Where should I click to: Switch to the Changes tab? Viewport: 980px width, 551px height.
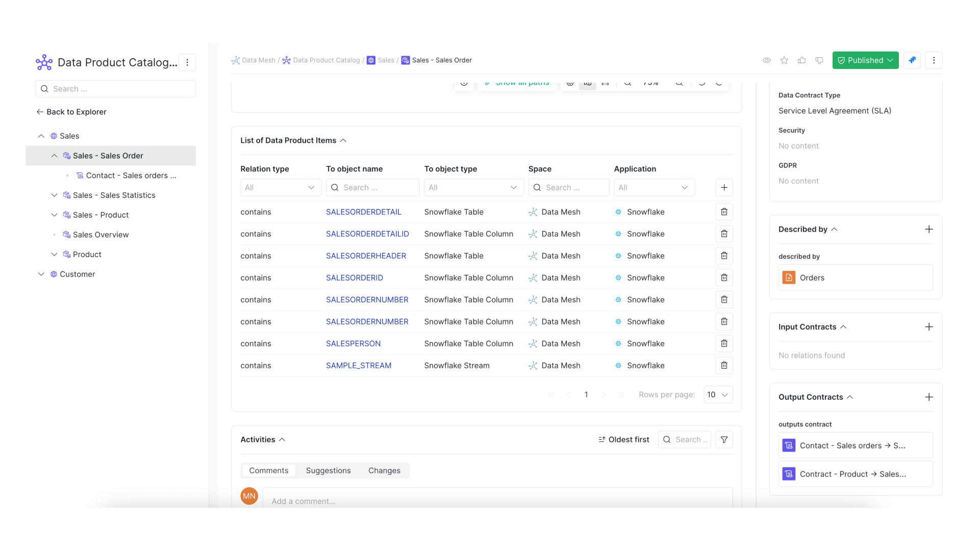[384, 470]
